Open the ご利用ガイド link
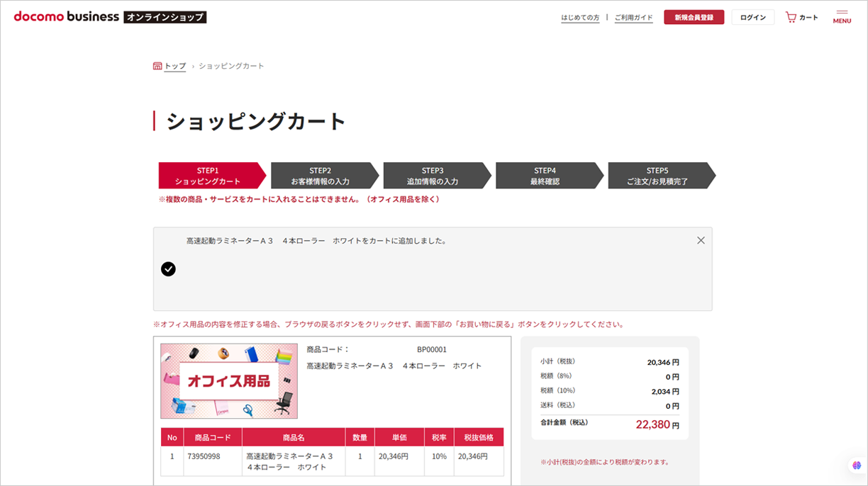Viewport: 868px width, 486px height. (x=633, y=18)
